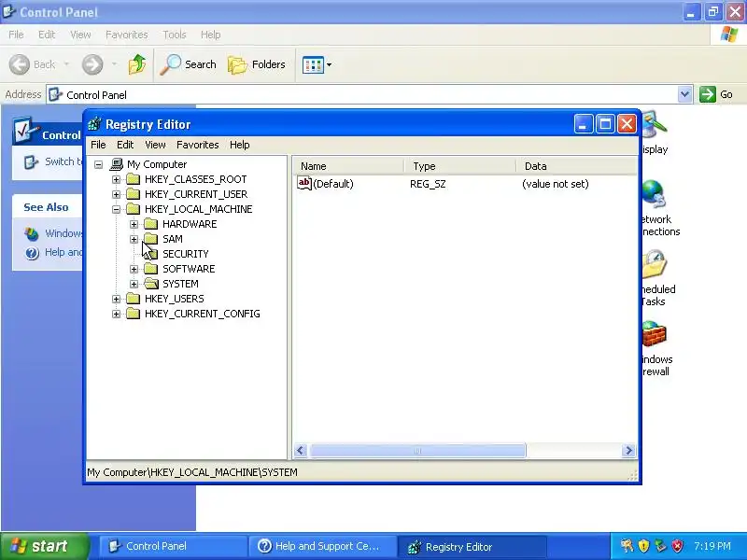Expand the HKEY_CURRENT_CONFIG key
This screenshot has height=560, width=747.
pos(116,314)
